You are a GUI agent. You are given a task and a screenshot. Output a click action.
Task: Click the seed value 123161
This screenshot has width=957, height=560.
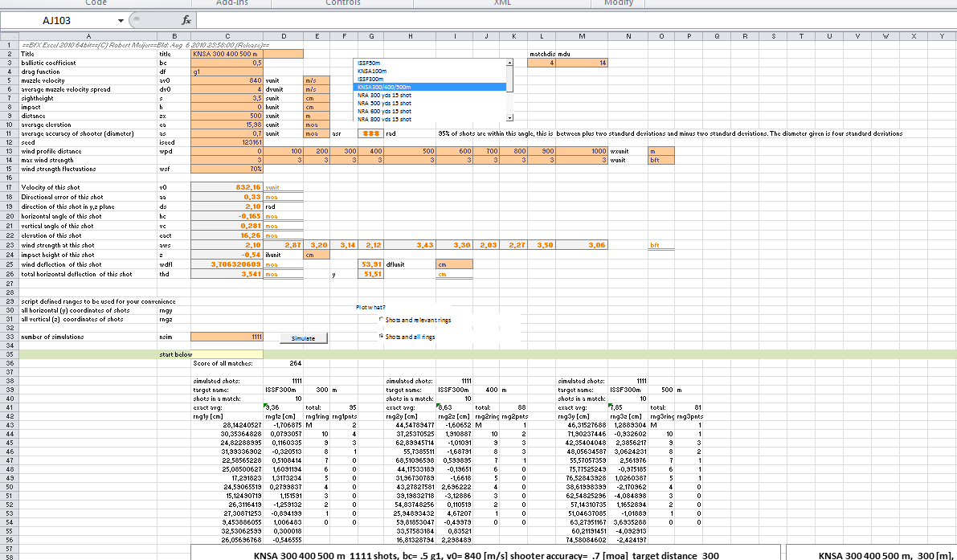pyautogui.click(x=227, y=142)
